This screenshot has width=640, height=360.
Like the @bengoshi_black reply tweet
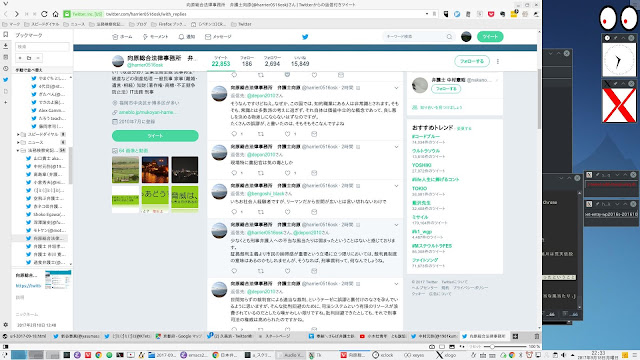287,212
